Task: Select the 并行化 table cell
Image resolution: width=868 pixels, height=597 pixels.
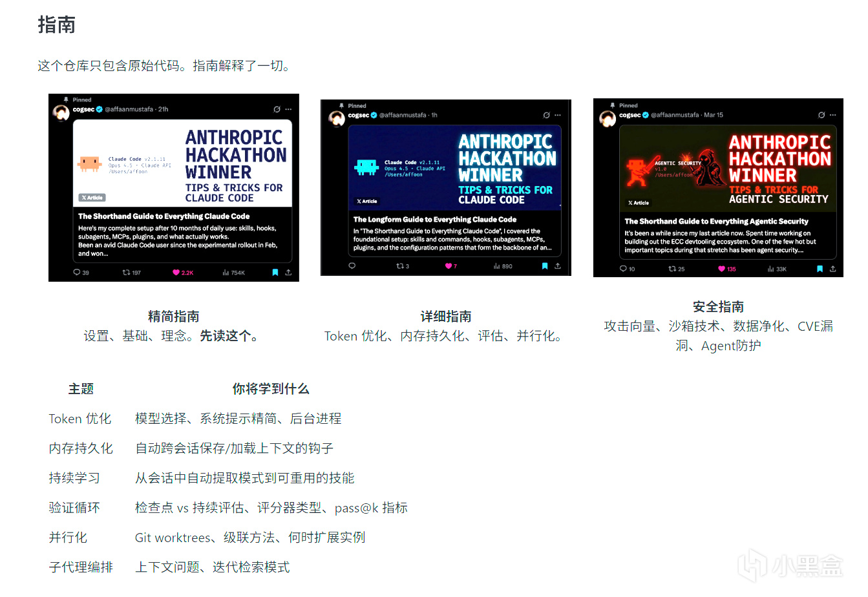Action: pyautogui.click(x=68, y=538)
